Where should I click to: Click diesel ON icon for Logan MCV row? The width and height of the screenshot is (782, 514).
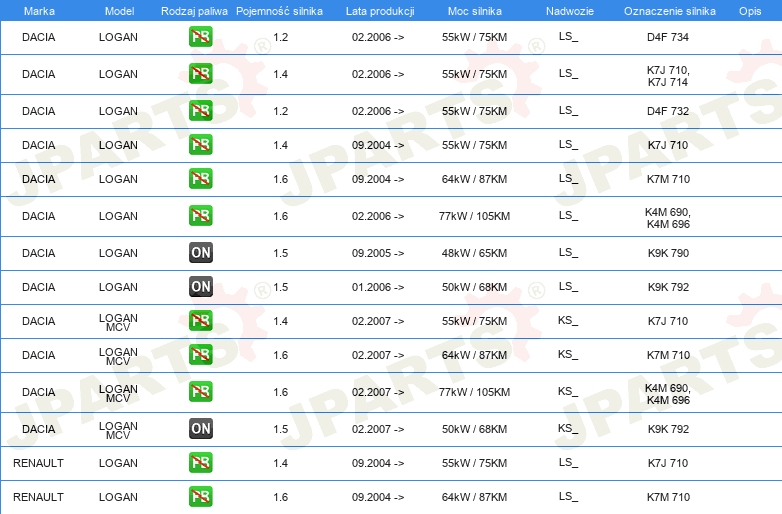(200, 429)
